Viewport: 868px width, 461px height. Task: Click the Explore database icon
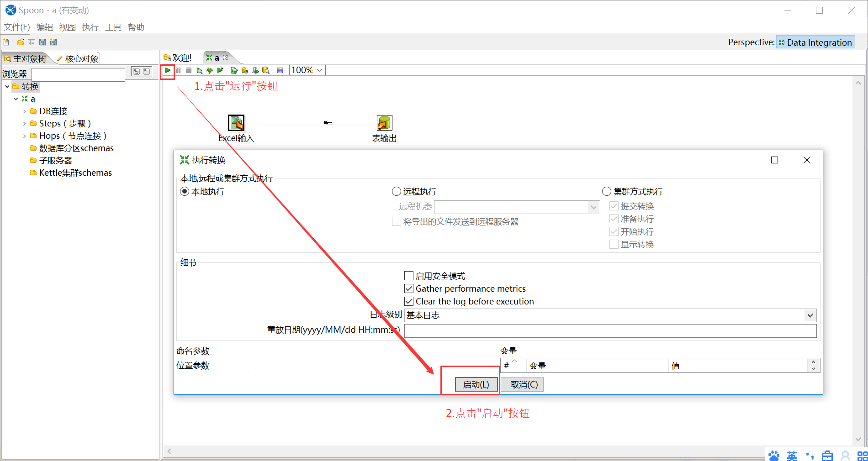266,70
